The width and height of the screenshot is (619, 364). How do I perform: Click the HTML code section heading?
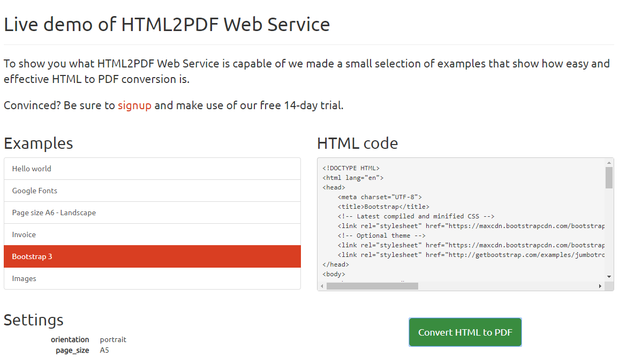coord(358,143)
